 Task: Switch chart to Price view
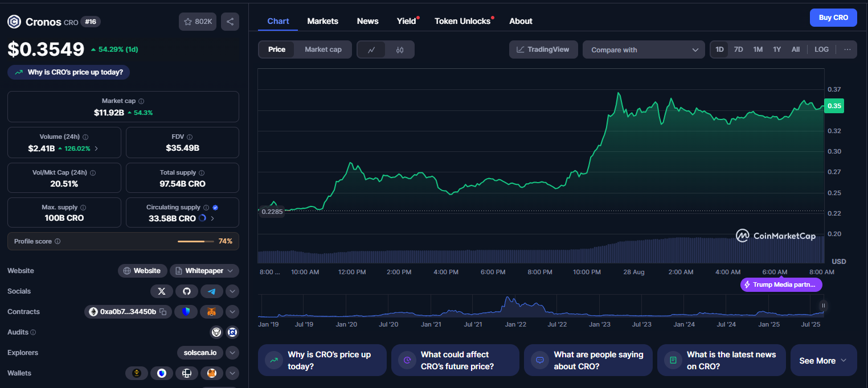coord(277,49)
